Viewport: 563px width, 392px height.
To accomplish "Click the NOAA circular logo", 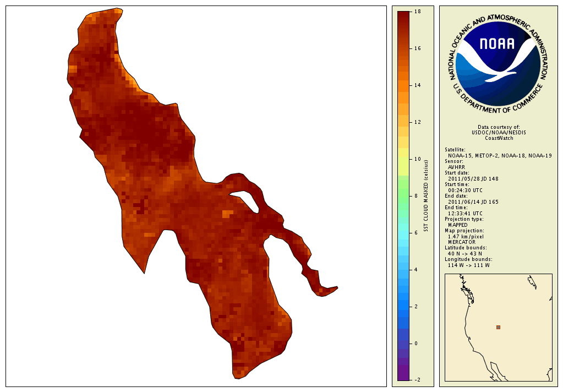I will pos(499,64).
